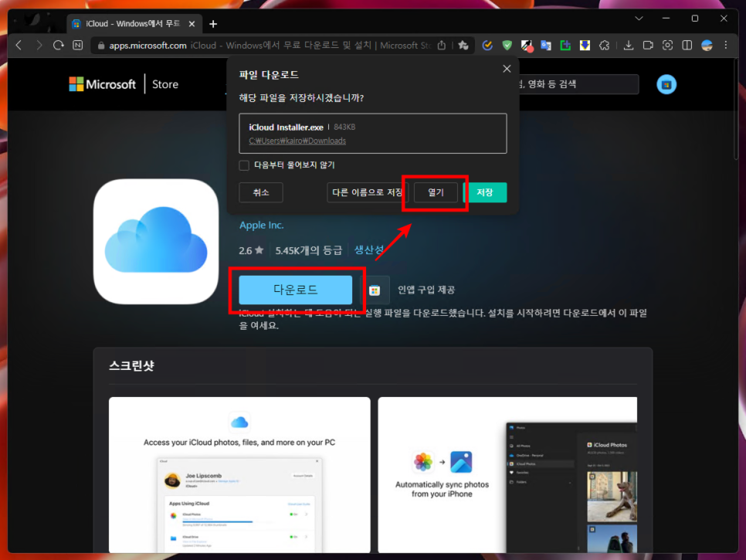
Task: Reload the page with the refresh icon
Action: (x=58, y=46)
